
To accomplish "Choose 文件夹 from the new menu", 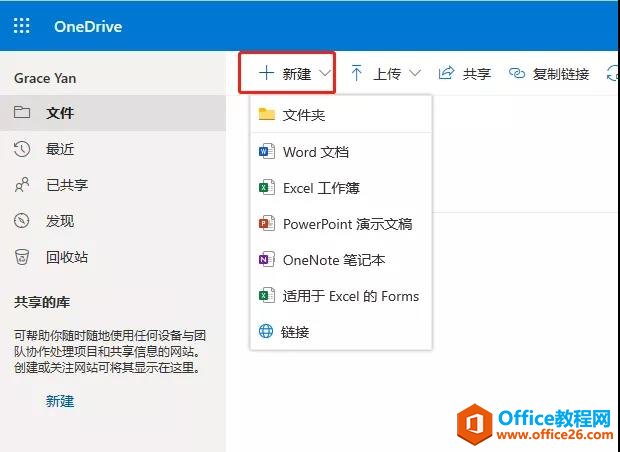I will pyautogui.click(x=341, y=115).
